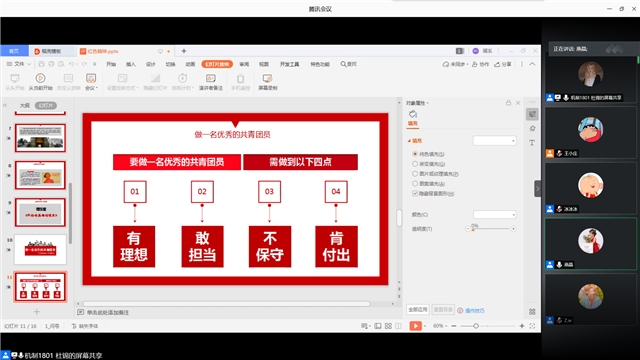The image size is (640, 360).
Task: Click the undo arrow icon
Action: tap(71, 64)
